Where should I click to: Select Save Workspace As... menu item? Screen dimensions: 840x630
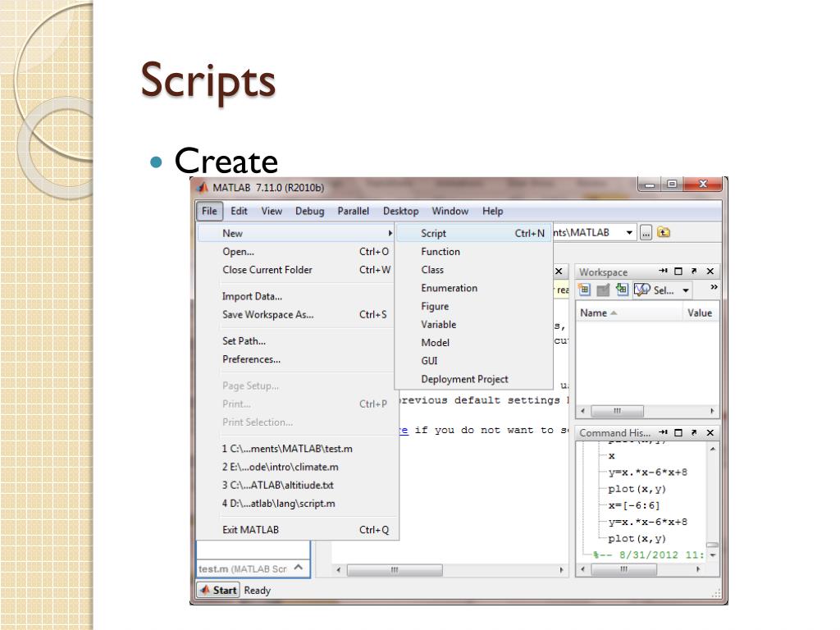[x=296, y=314]
